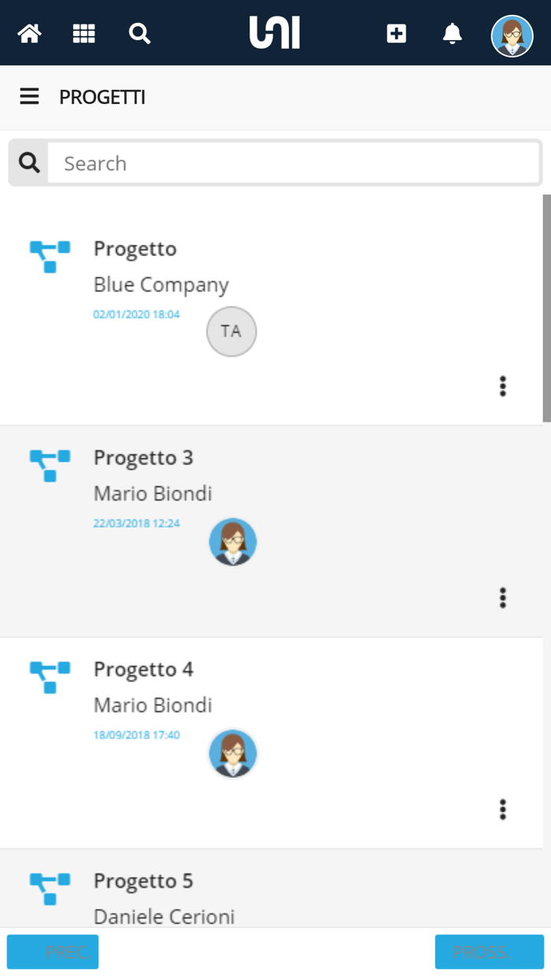Open the apps grid icon

tap(83, 34)
